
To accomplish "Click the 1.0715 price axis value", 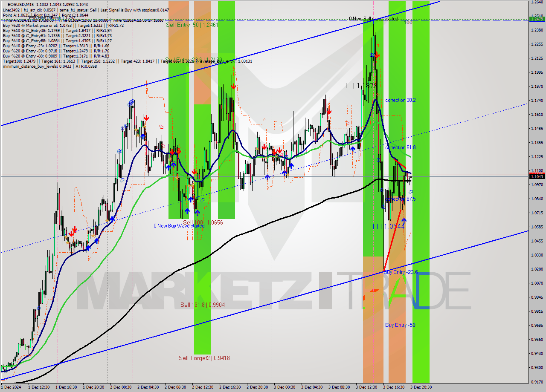I will click(537, 213).
